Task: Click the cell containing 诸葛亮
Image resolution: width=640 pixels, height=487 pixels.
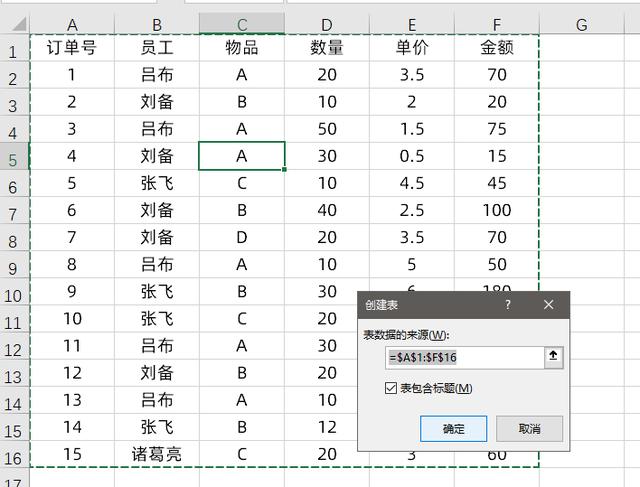Action: (157, 454)
